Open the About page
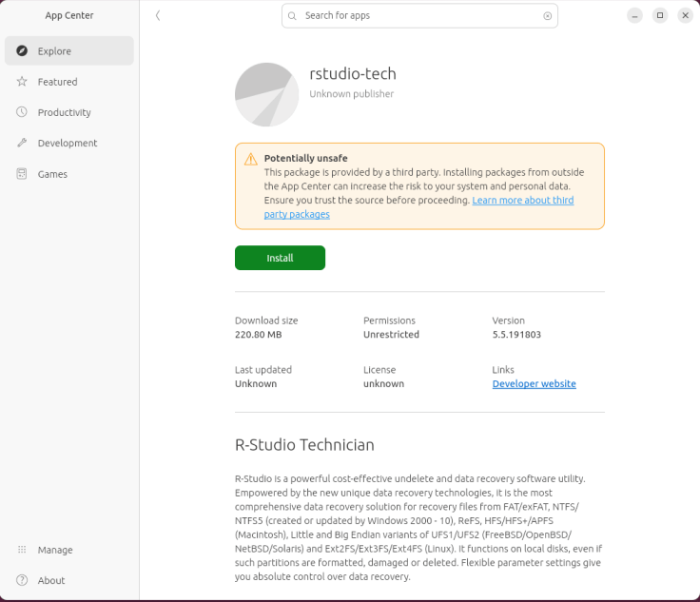700x602 pixels. (x=69, y=580)
